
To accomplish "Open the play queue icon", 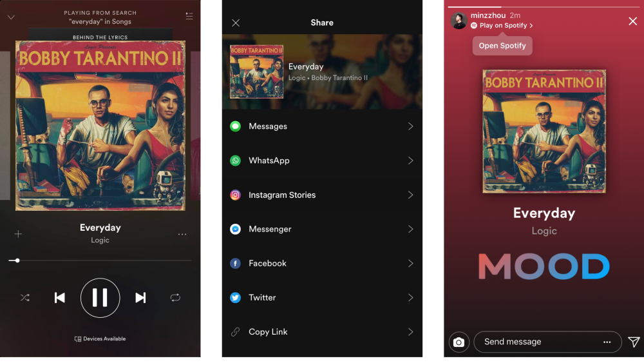I will (189, 16).
